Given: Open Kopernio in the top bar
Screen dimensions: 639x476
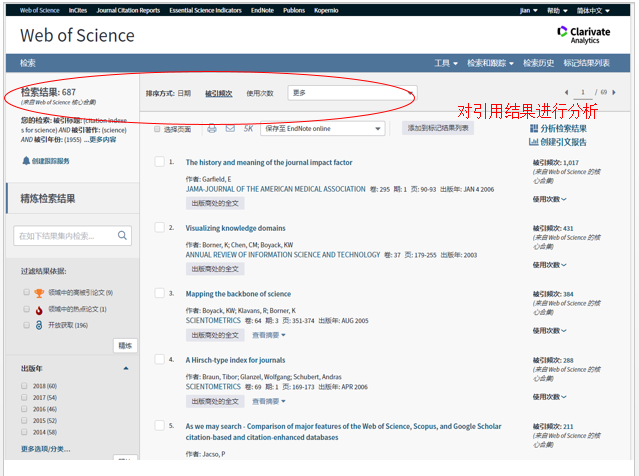Looking at the screenshot, I should (326, 10).
